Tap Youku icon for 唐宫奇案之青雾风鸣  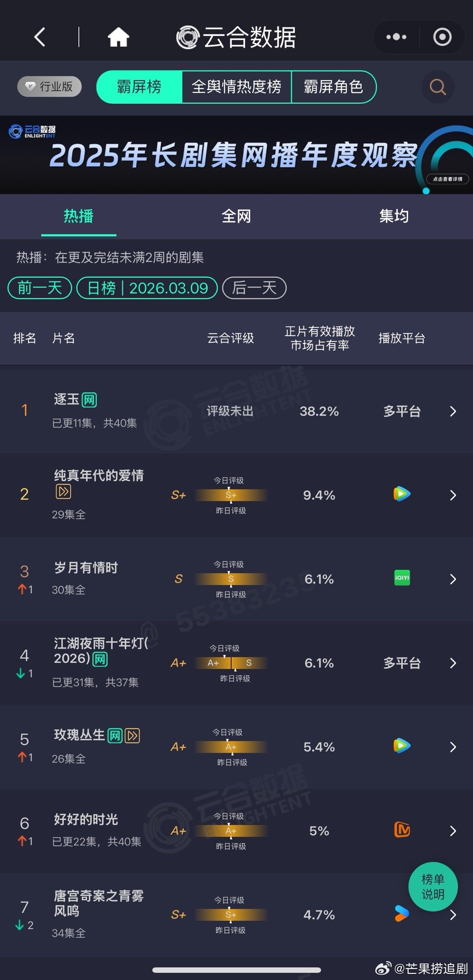coord(401,914)
